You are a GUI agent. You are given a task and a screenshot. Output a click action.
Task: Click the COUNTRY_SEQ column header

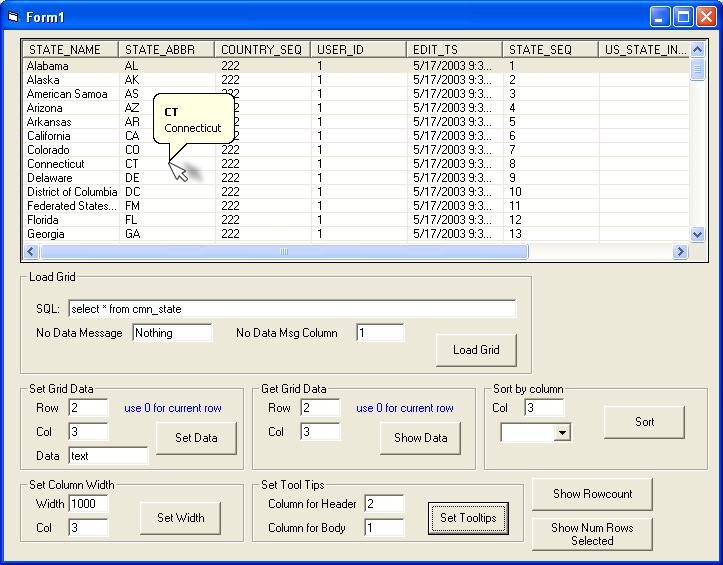pos(262,50)
